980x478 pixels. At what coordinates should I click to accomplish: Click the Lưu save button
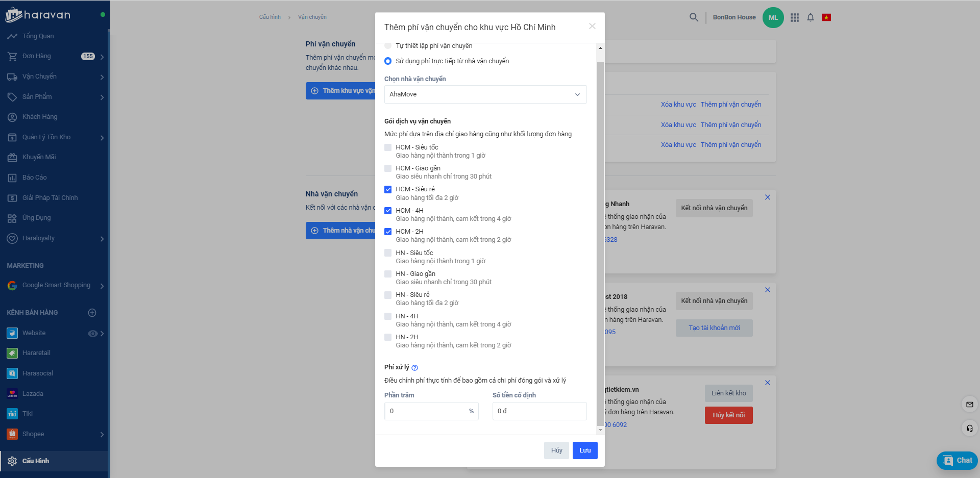click(585, 450)
